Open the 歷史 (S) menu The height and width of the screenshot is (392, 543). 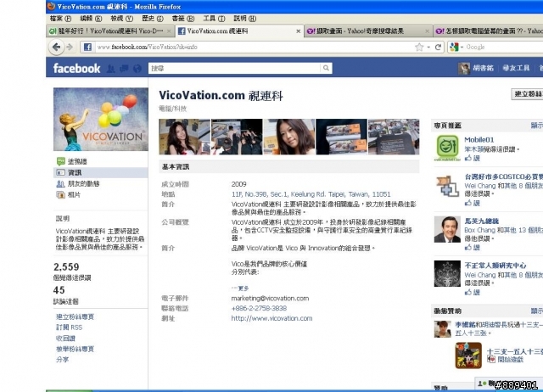click(153, 19)
